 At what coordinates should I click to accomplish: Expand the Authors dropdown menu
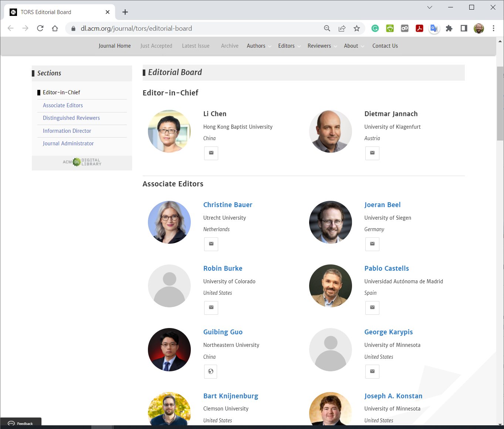tap(256, 46)
